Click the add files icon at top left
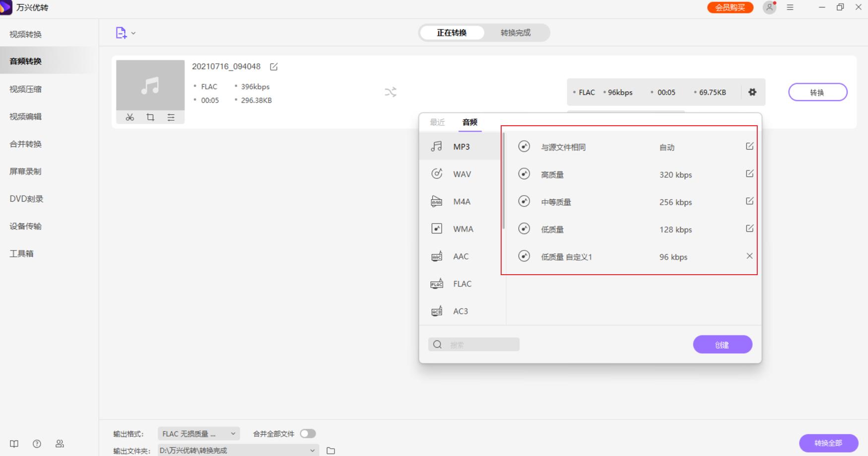This screenshot has width=868, height=456. pyautogui.click(x=121, y=32)
